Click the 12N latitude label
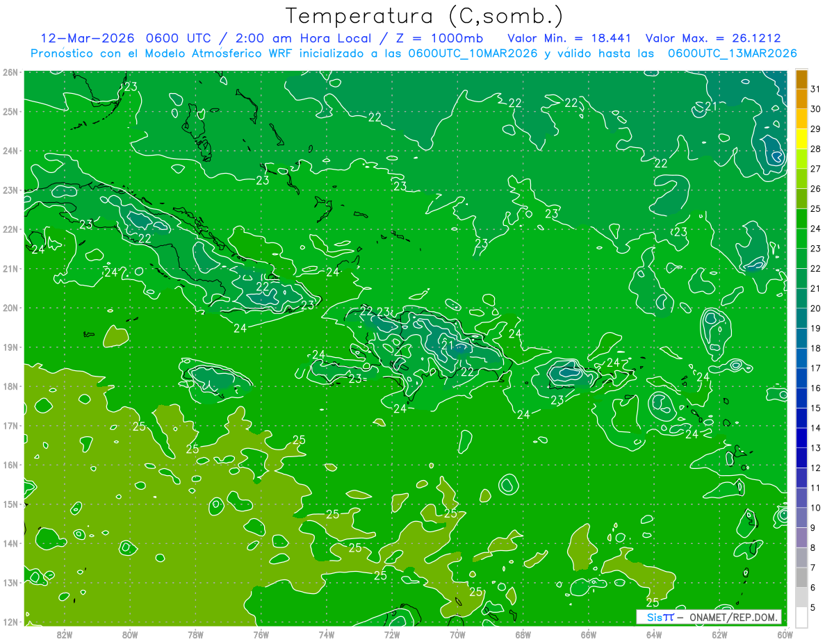The image size is (834, 644). pyautogui.click(x=10, y=622)
